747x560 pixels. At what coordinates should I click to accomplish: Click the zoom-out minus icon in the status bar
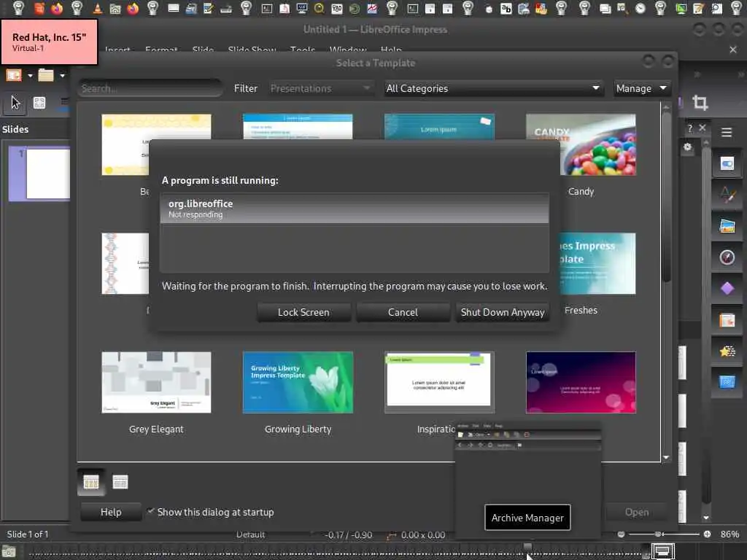tap(621, 534)
